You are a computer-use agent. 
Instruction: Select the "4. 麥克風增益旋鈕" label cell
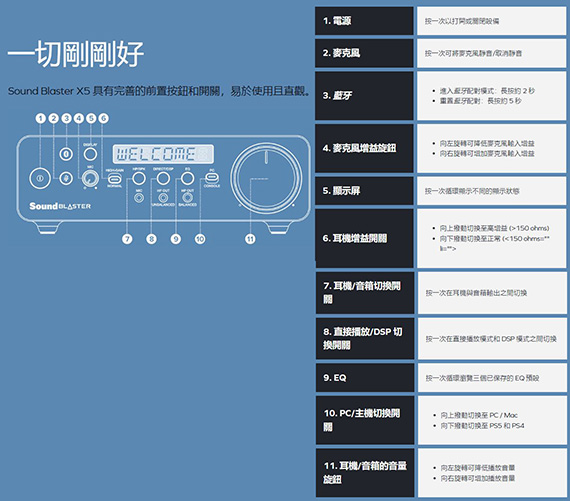coord(364,148)
